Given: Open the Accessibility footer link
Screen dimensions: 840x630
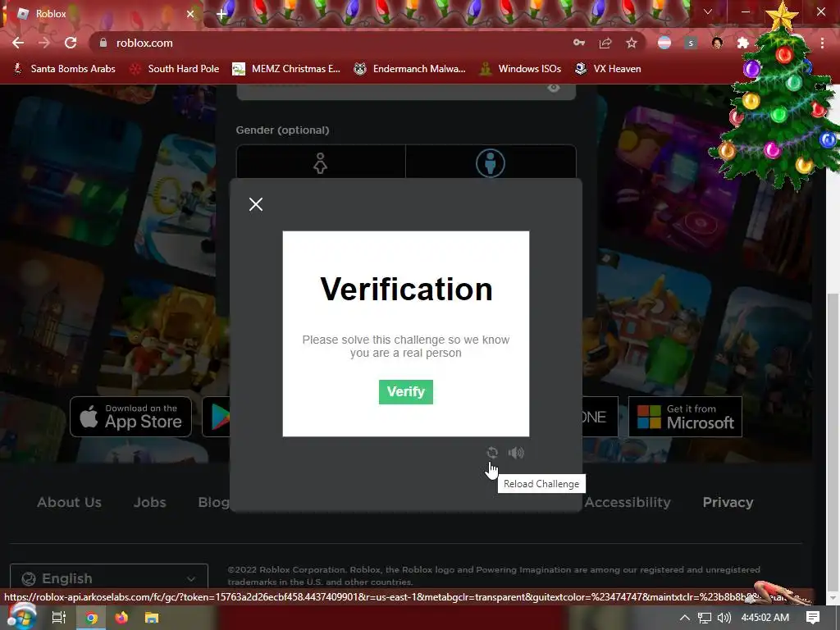Looking at the screenshot, I should (x=628, y=502).
